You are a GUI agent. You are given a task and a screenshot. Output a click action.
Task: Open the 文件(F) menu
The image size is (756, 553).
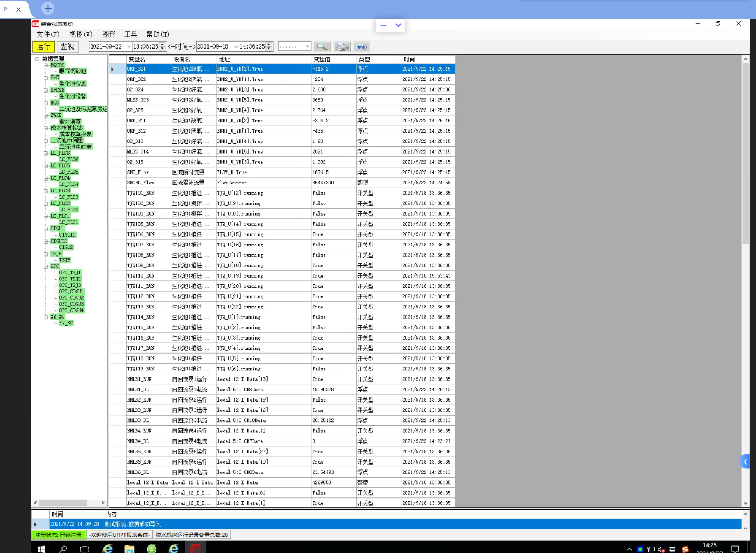[48, 34]
